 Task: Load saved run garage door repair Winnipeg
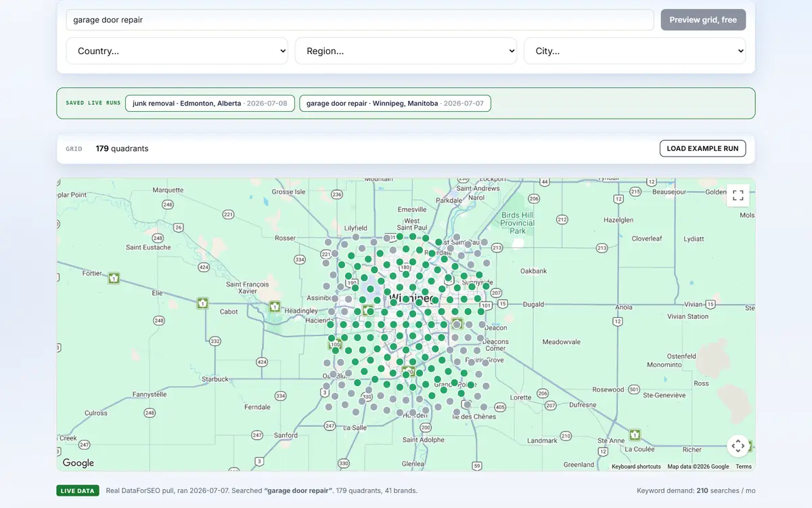click(395, 104)
